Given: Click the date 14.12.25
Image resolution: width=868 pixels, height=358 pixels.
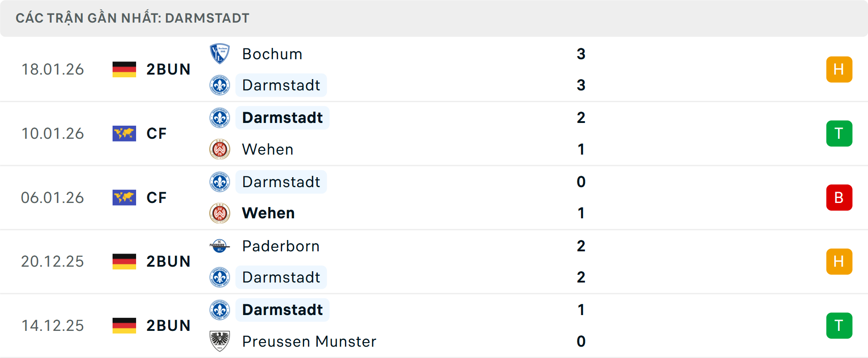Looking at the screenshot, I should click(x=52, y=325).
